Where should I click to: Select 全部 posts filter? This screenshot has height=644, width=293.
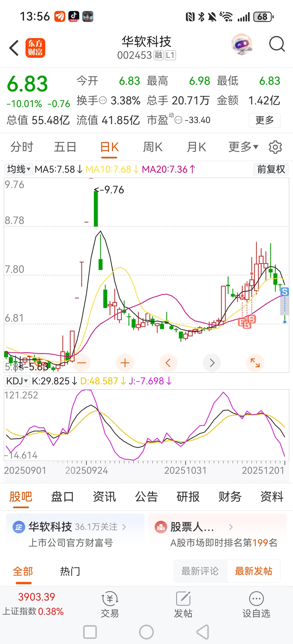click(23, 571)
